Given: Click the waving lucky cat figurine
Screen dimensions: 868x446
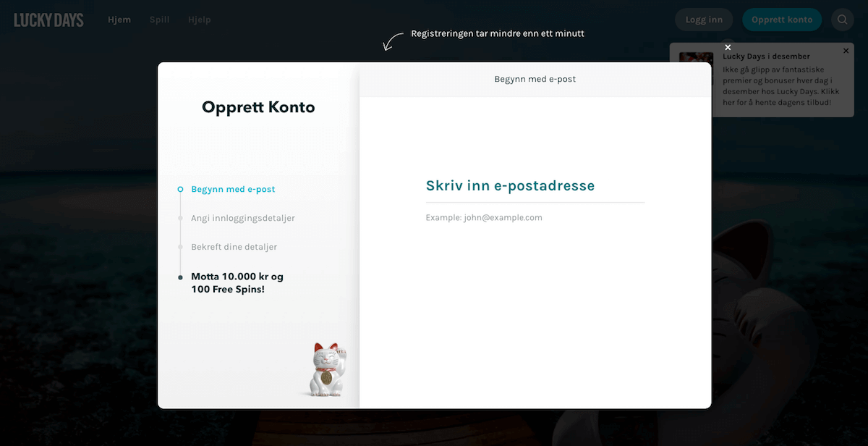Looking at the screenshot, I should (x=328, y=370).
